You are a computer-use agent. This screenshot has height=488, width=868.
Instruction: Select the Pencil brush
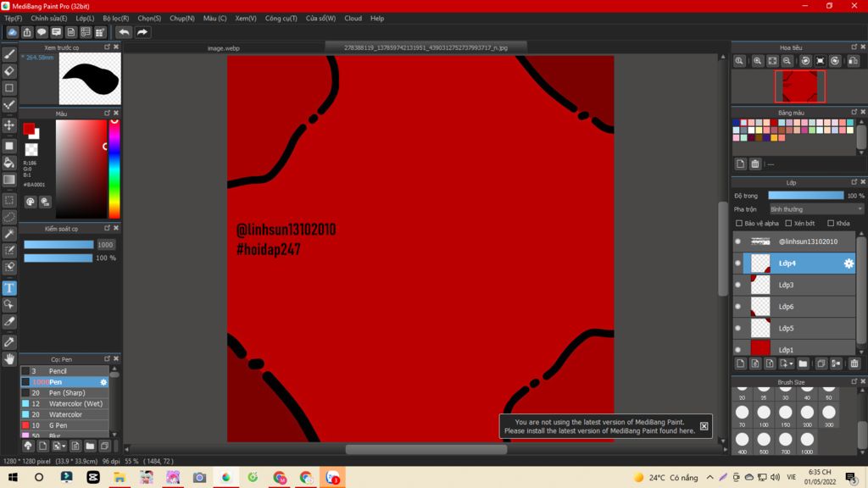click(x=64, y=371)
